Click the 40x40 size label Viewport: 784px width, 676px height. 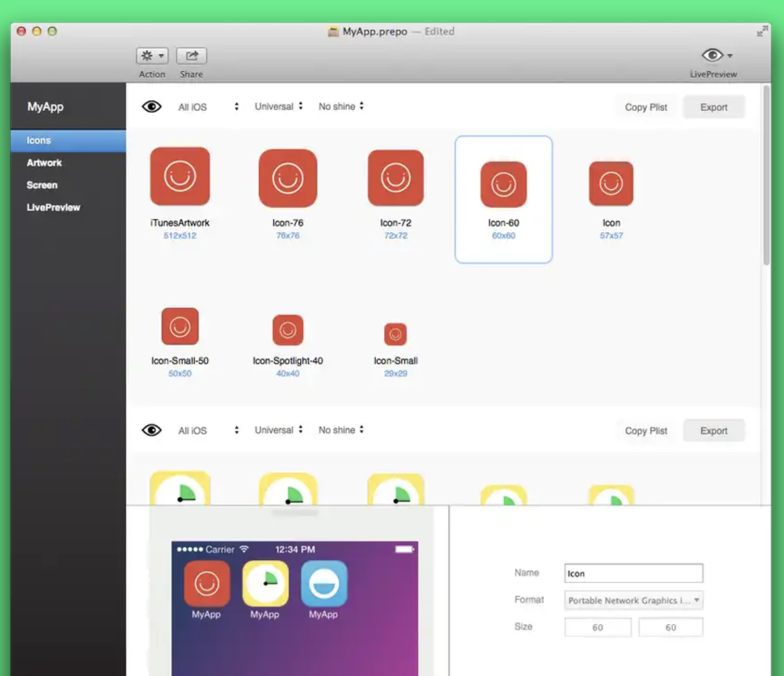288,373
